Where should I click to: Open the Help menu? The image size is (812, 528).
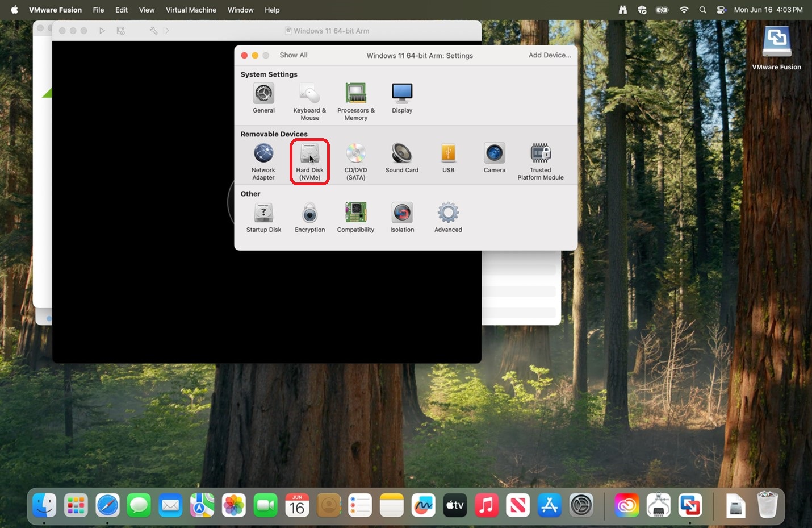pyautogui.click(x=272, y=10)
